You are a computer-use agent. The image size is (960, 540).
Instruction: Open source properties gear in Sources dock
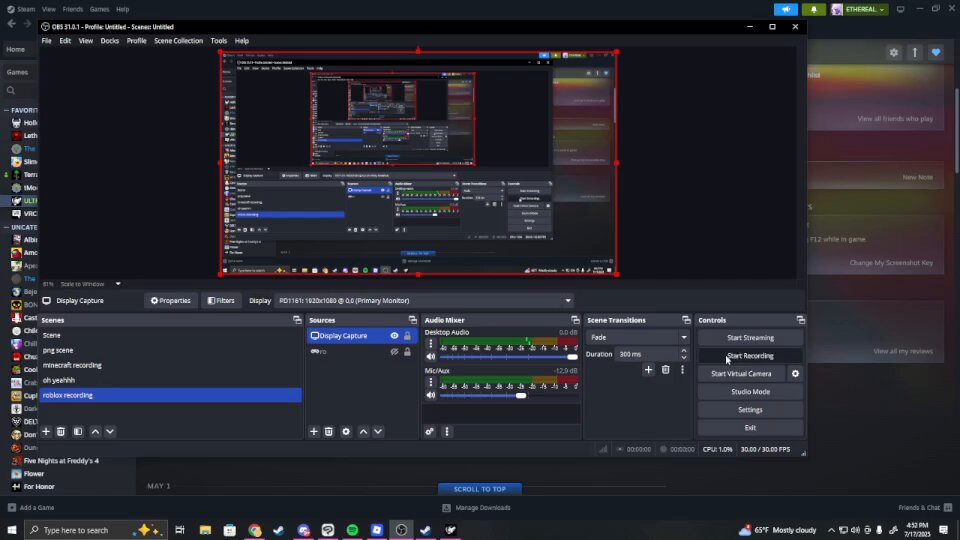tap(346, 432)
